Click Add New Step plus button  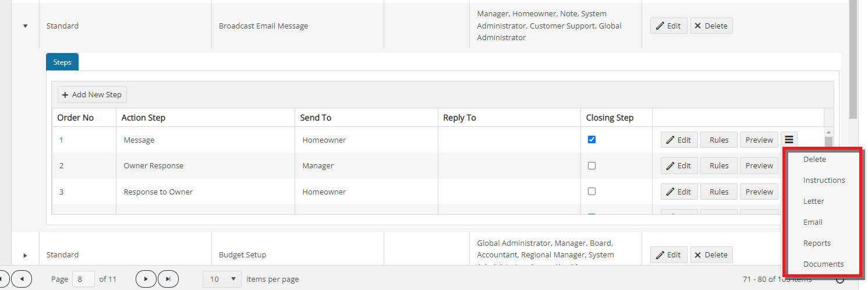click(92, 94)
